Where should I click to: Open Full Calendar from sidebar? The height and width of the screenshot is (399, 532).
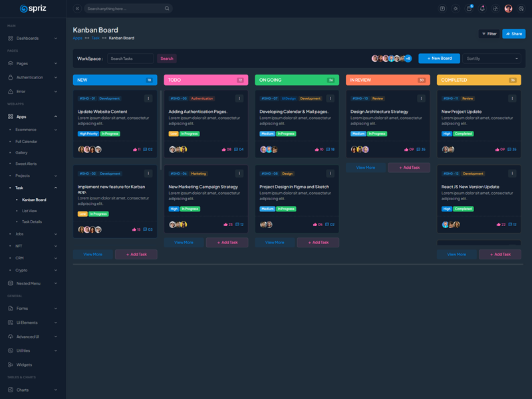tap(27, 142)
